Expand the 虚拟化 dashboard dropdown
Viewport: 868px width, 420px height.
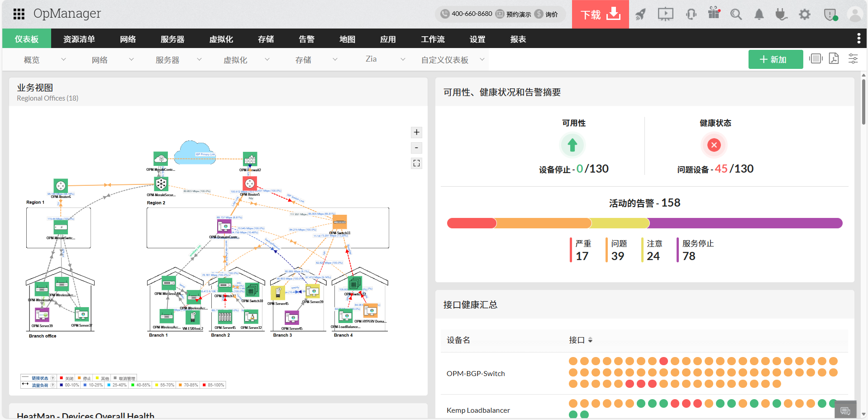(x=267, y=59)
